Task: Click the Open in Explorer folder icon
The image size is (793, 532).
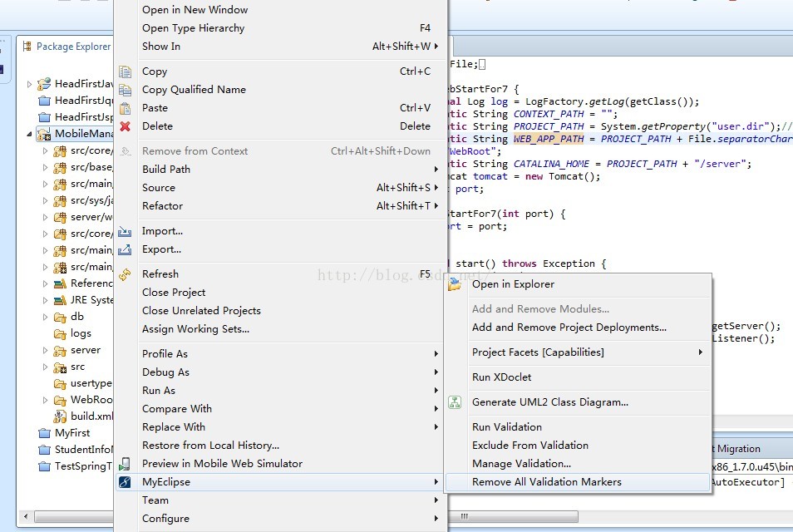Action: (x=454, y=284)
